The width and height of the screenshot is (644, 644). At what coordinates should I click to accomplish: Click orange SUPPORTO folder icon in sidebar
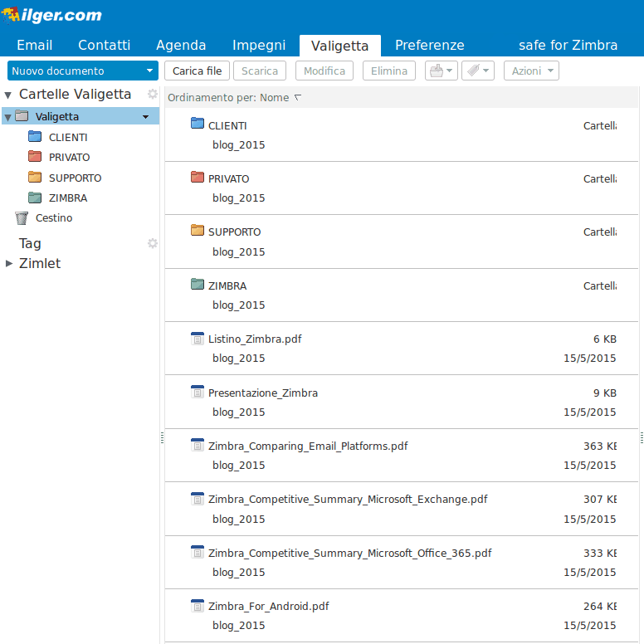pos(35,177)
